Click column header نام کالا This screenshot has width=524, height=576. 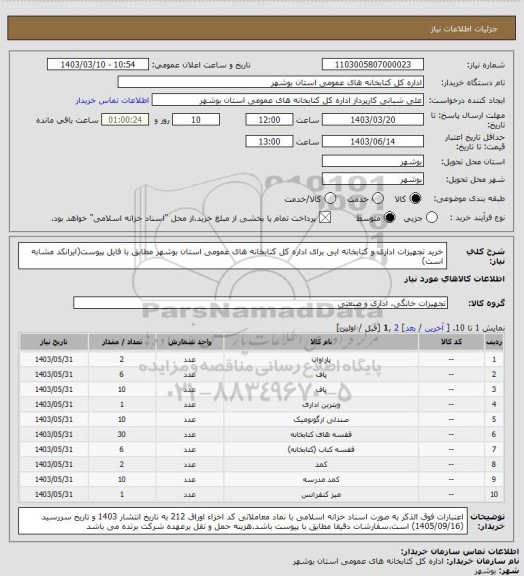321,342
